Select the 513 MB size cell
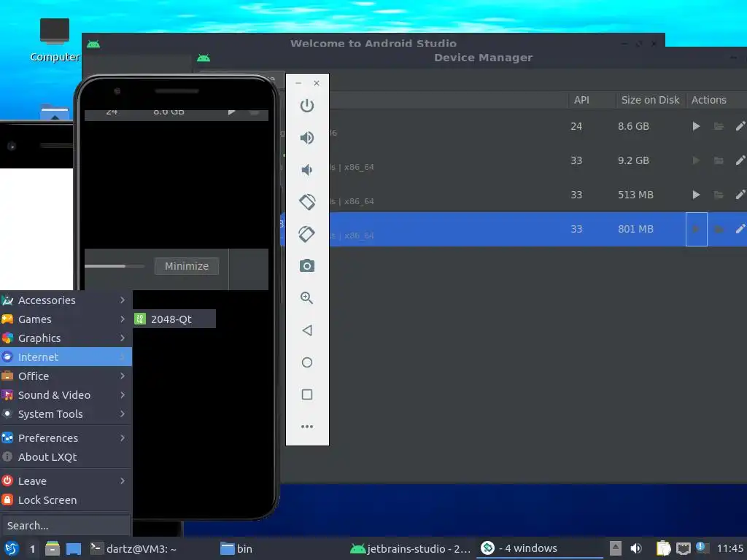The height and width of the screenshot is (560, 747). (x=635, y=195)
